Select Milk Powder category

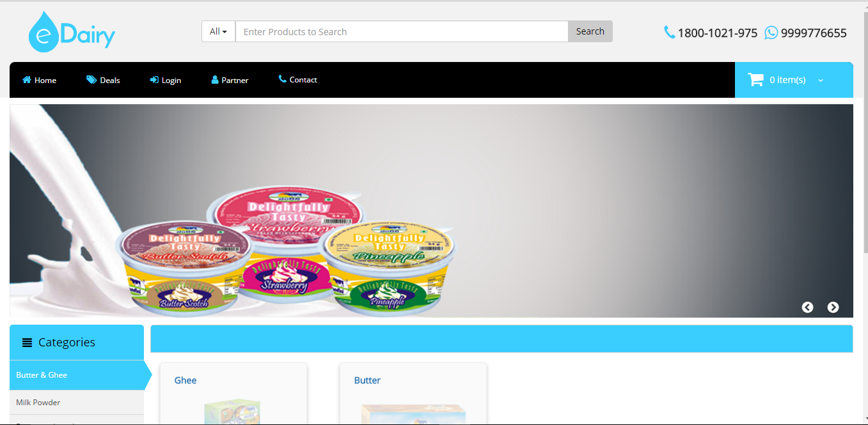pos(38,403)
